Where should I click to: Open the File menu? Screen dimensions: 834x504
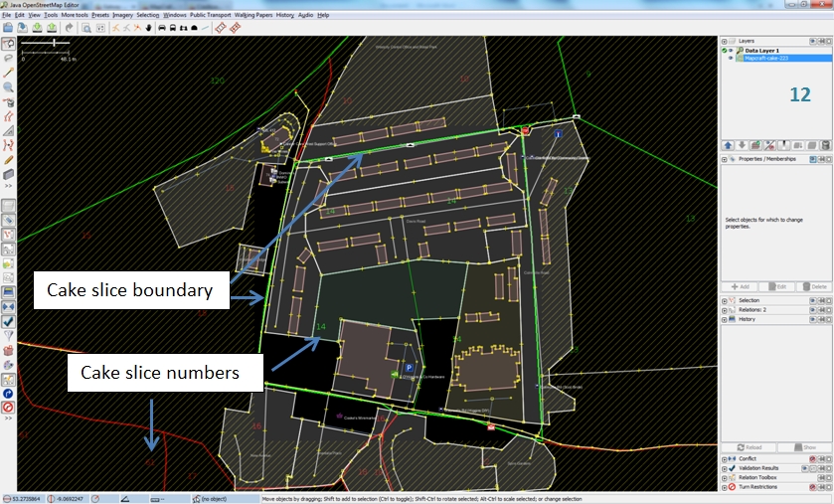pos(6,15)
